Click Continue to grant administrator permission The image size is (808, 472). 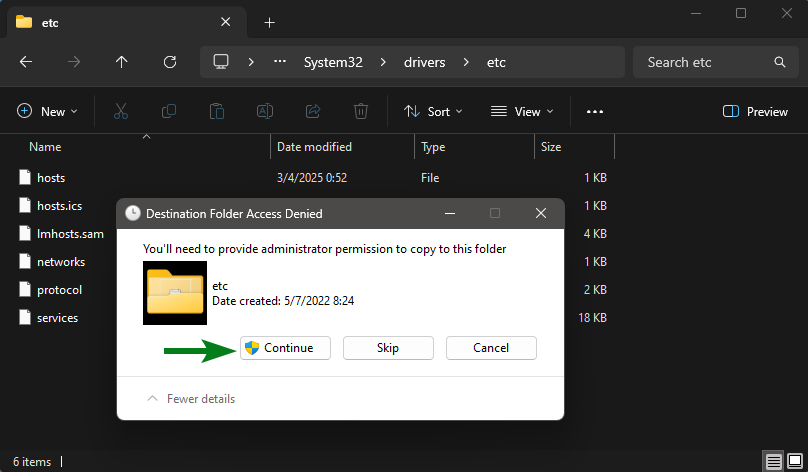click(285, 348)
